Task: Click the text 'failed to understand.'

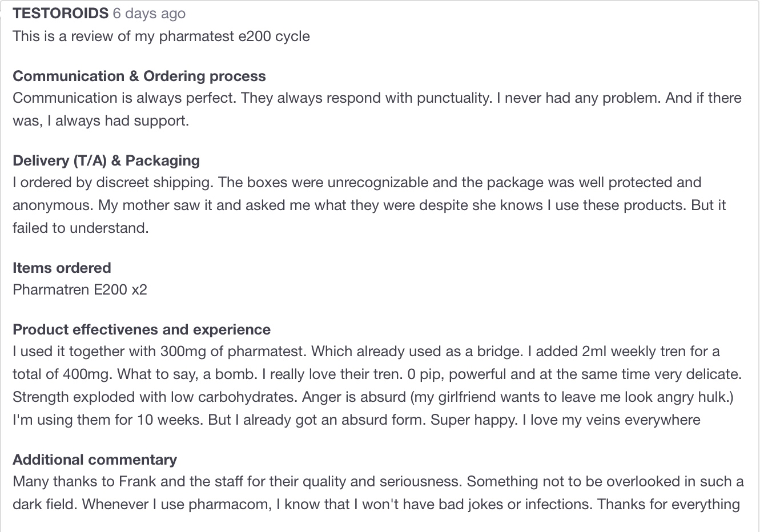Action: (81, 228)
